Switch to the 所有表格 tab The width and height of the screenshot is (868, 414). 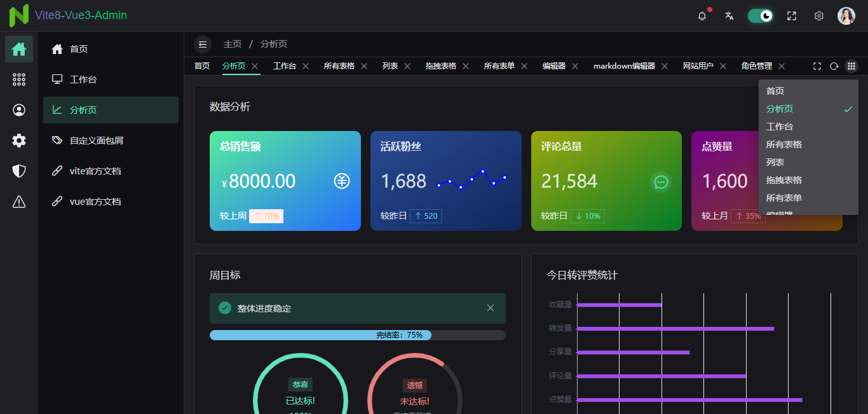click(339, 66)
